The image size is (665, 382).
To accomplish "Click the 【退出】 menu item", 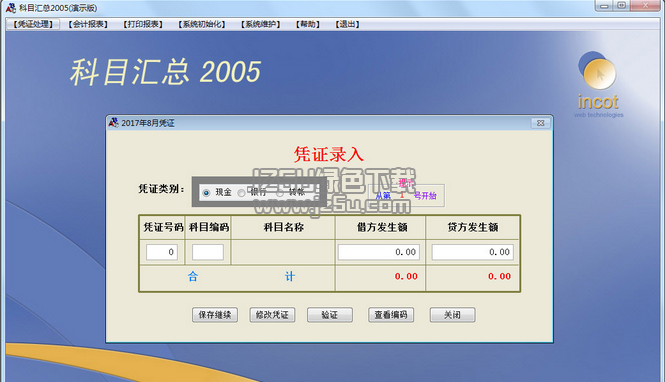I will (x=347, y=24).
